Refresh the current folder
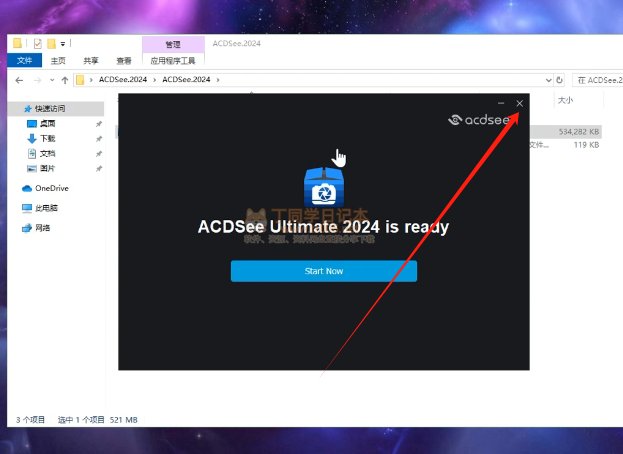 (559, 80)
